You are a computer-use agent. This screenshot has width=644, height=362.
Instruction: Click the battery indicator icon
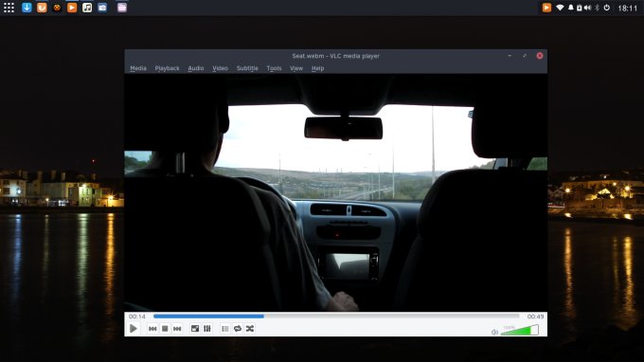tap(579, 8)
